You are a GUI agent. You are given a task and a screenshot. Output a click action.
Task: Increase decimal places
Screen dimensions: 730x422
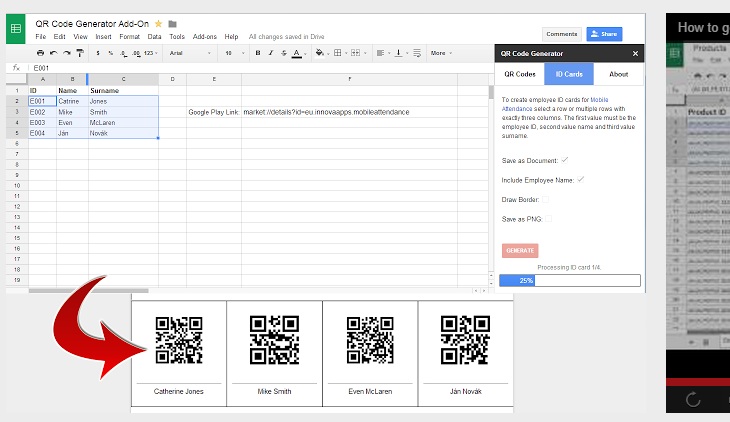point(136,53)
